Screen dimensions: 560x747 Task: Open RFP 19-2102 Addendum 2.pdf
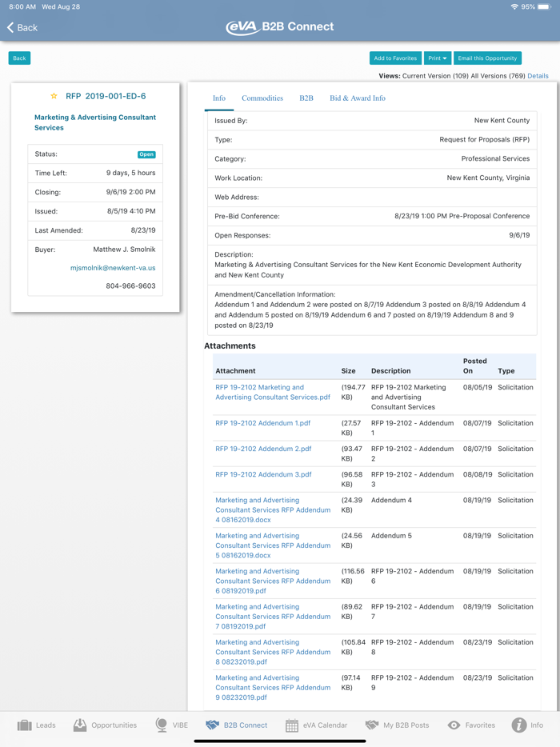pyautogui.click(x=263, y=449)
